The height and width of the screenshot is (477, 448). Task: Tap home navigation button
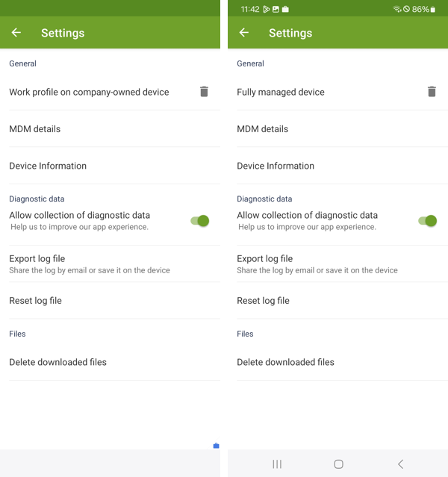pyautogui.click(x=338, y=464)
